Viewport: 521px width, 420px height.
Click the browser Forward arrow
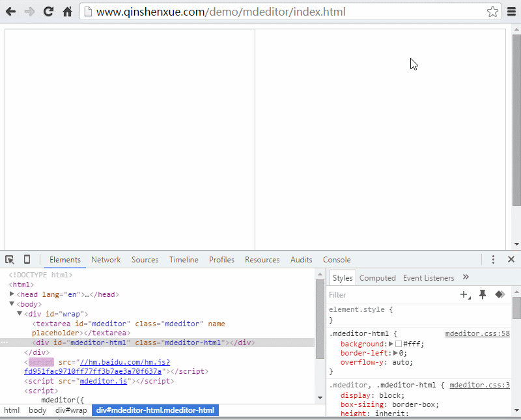click(x=29, y=12)
